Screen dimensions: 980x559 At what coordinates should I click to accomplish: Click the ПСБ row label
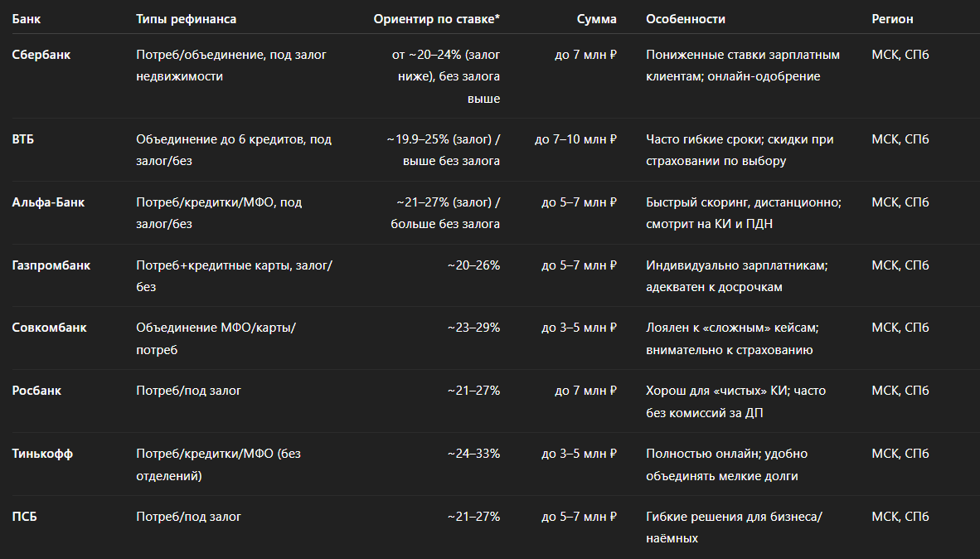(x=25, y=517)
